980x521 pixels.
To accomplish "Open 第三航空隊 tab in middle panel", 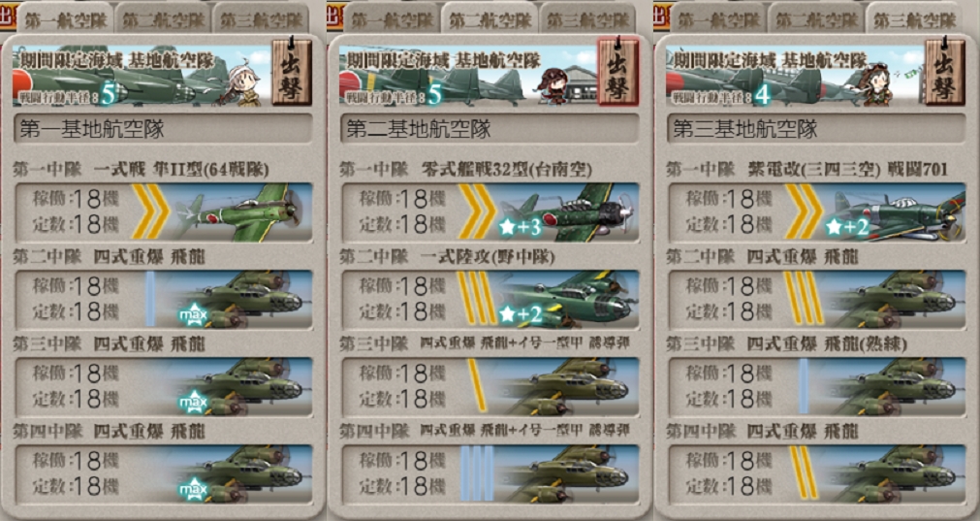I will [x=587, y=19].
